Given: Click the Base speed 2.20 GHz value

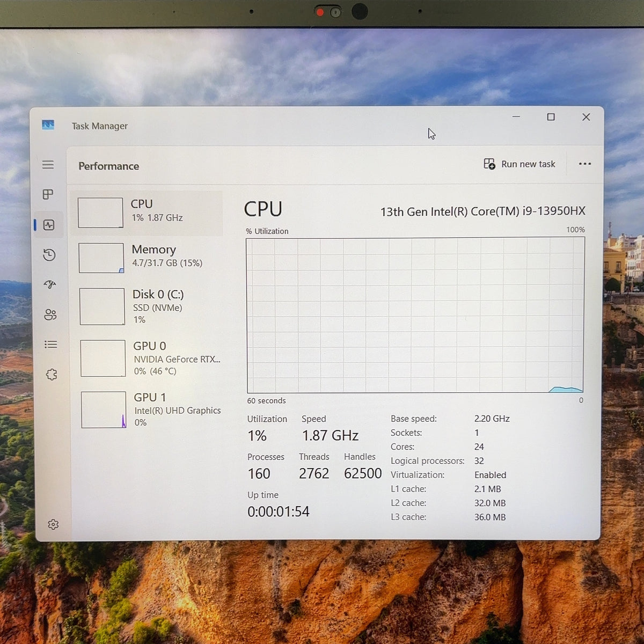Looking at the screenshot, I should (x=492, y=419).
